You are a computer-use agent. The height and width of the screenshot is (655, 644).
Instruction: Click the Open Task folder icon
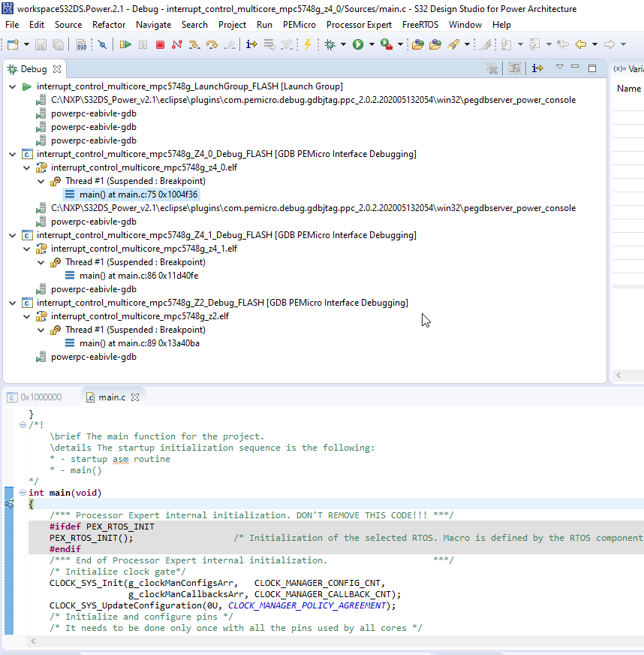tap(435, 44)
